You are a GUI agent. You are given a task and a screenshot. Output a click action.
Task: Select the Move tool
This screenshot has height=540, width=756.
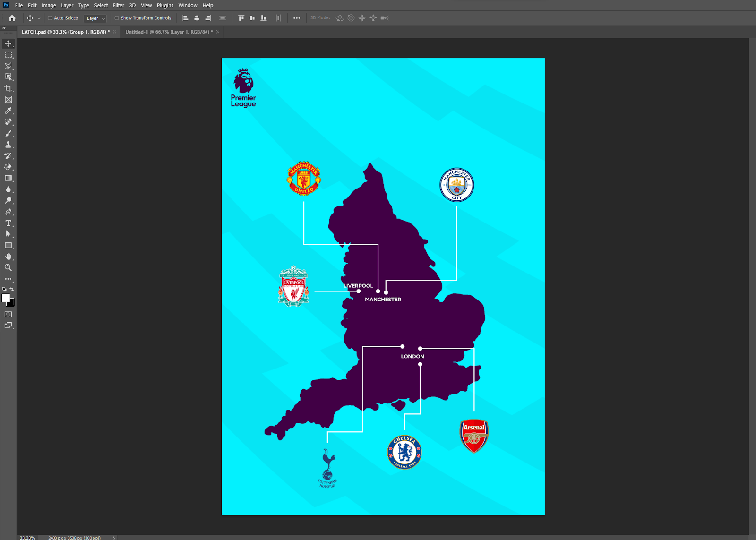(9, 43)
